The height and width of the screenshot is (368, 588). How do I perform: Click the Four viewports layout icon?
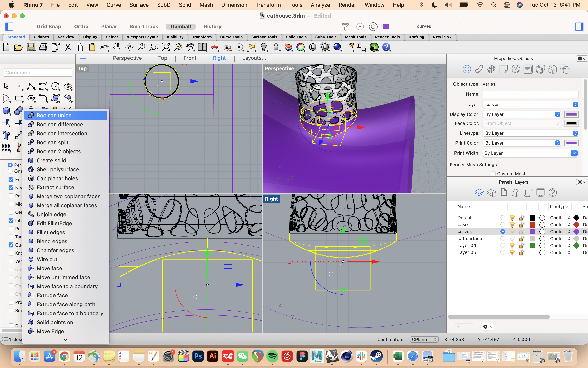point(202,47)
